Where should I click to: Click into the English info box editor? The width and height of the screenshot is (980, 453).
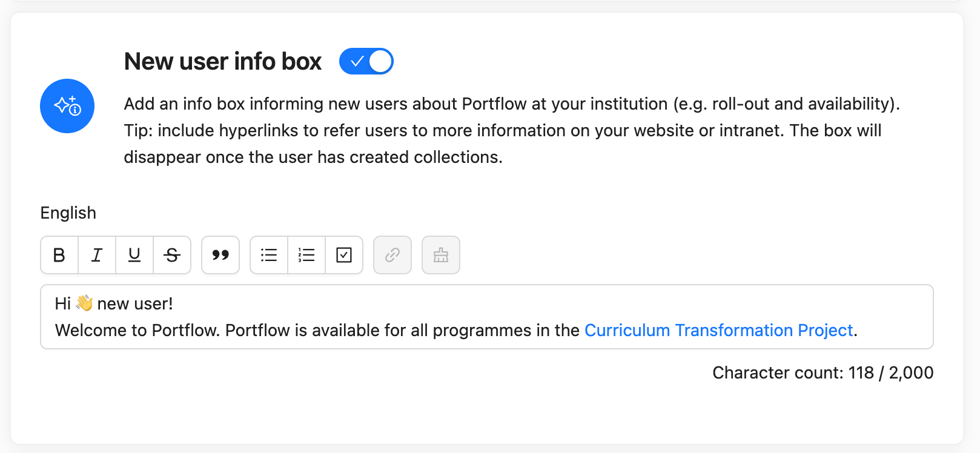(x=487, y=317)
